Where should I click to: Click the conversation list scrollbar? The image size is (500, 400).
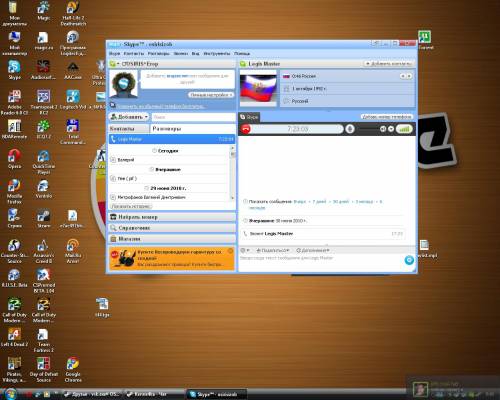click(233, 174)
